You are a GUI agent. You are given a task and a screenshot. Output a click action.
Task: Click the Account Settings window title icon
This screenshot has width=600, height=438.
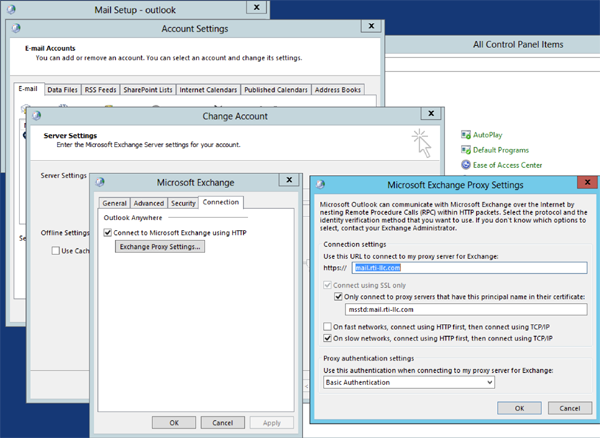coord(16,28)
